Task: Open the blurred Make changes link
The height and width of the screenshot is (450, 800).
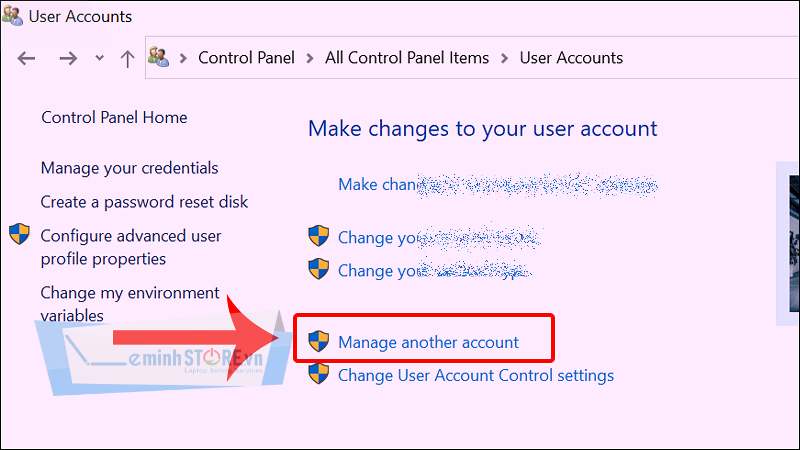Action: click(498, 184)
